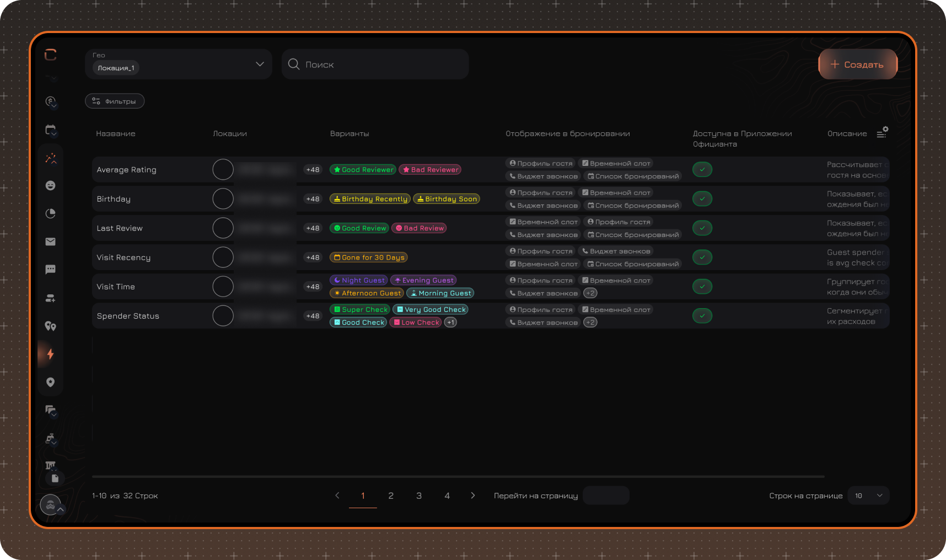Click the Фильтры filter button
The height and width of the screenshot is (560, 946).
[115, 101]
